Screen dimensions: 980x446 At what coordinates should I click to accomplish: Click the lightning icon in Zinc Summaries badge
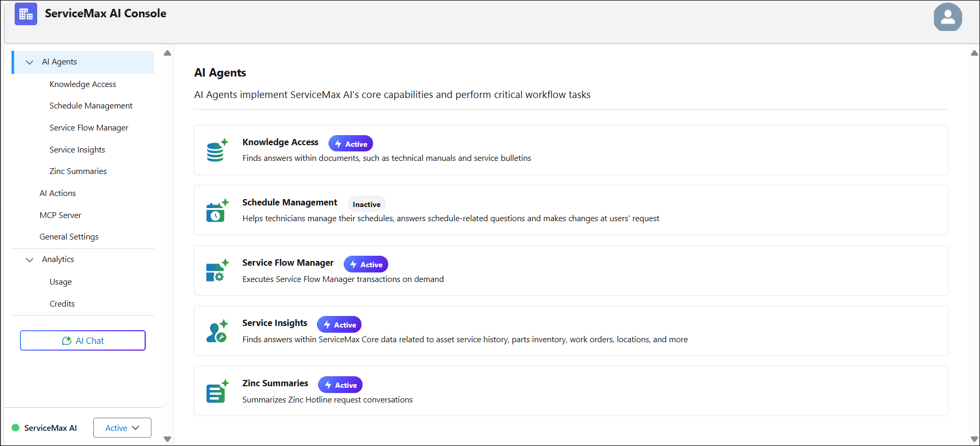(328, 385)
